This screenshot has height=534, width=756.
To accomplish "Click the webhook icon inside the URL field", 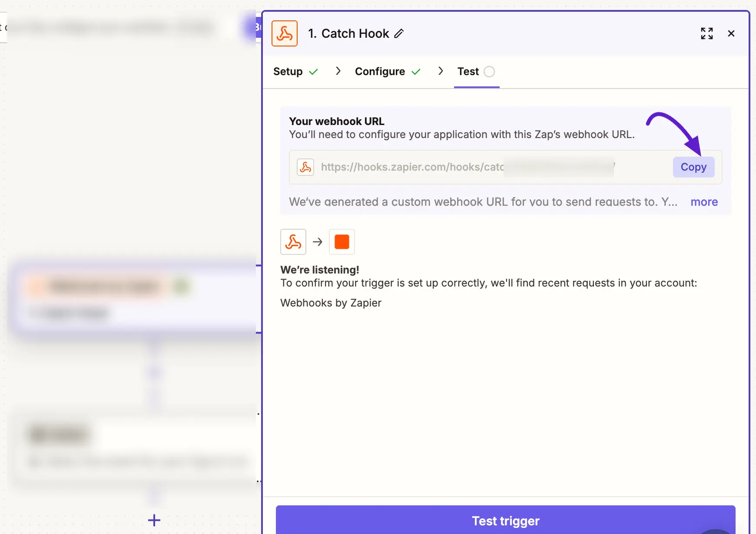I will pyautogui.click(x=305, y=167).
